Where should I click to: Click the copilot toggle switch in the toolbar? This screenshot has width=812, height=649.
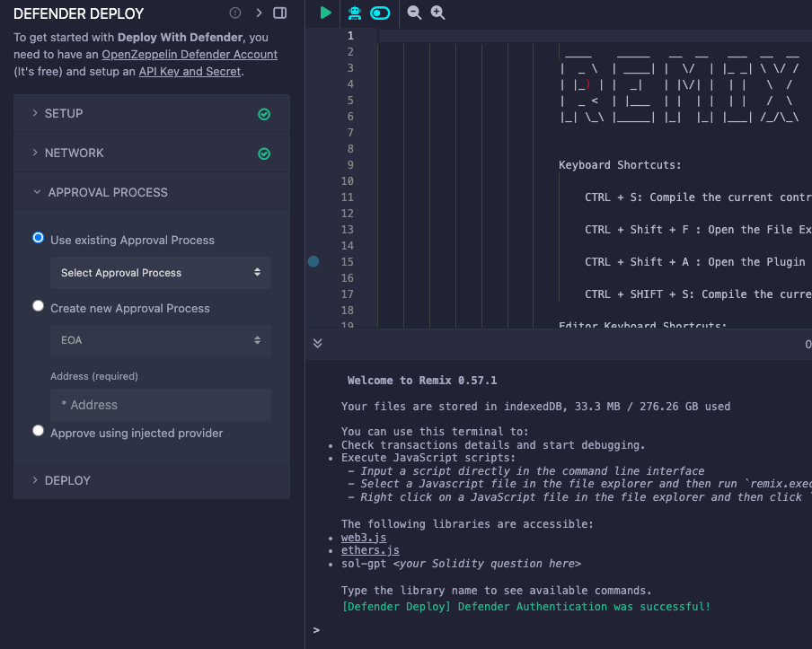(x=380, y=13)
